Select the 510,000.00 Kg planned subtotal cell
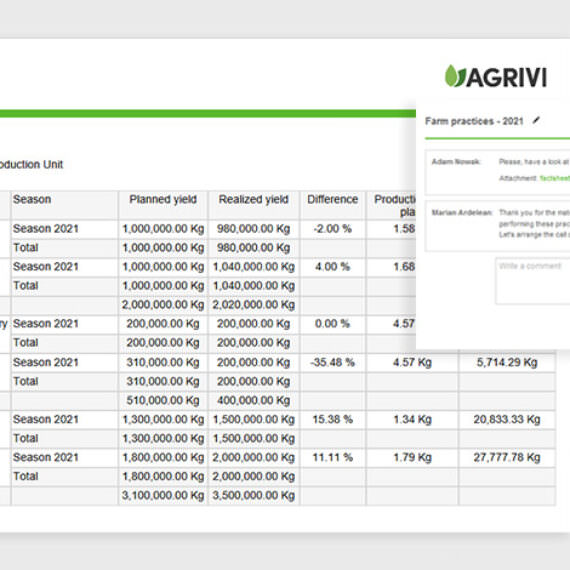The width and height of the screenshot is (570, 570). (x=163, y=401)
